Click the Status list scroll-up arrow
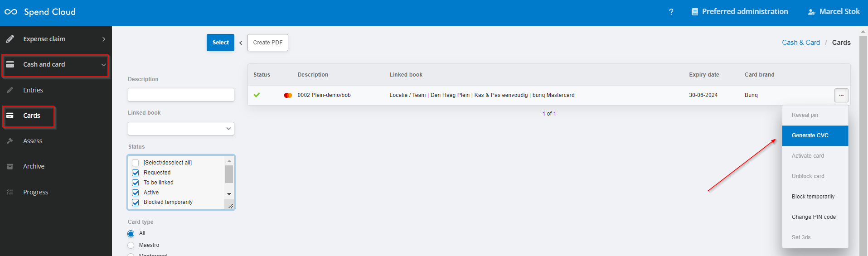Viewport: 868px width, 256px height. coord(229,161)
